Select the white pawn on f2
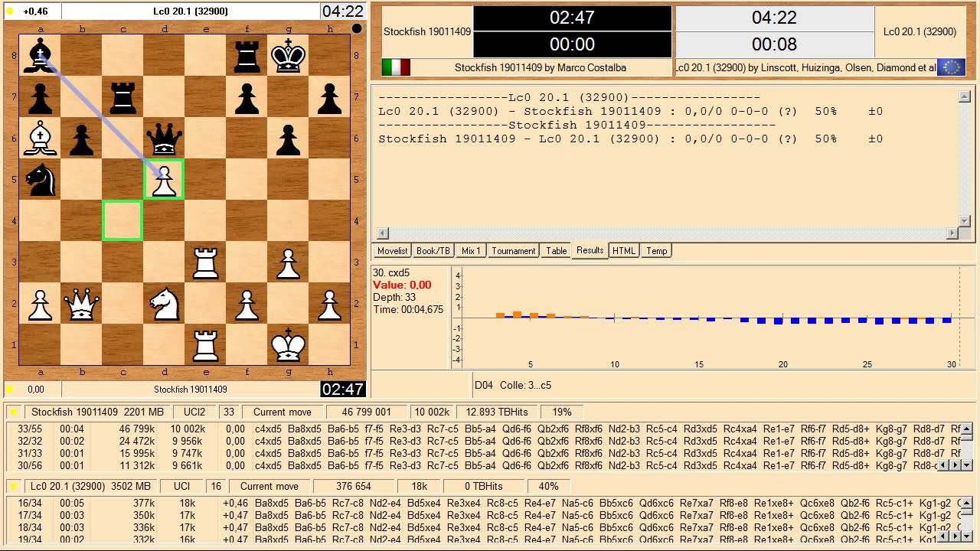Image resolution: width=980 pixels, height=551 pixels. point(247,304)
